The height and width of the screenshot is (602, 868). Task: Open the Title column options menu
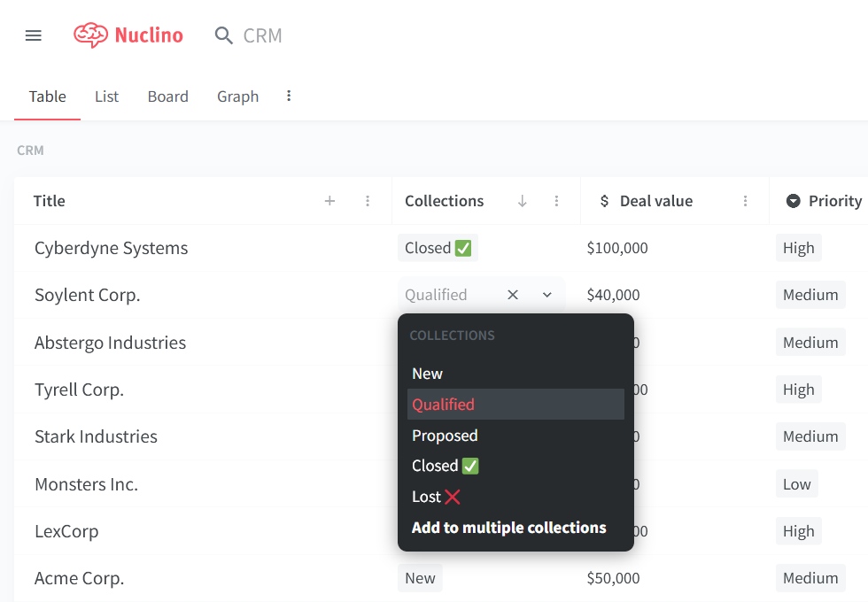(x=368, y=201)
